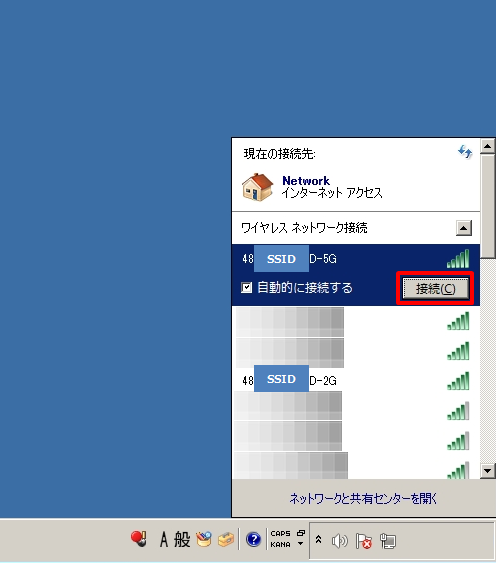Uncheck the 自動的に接続する checkbox

coord(246,288)
